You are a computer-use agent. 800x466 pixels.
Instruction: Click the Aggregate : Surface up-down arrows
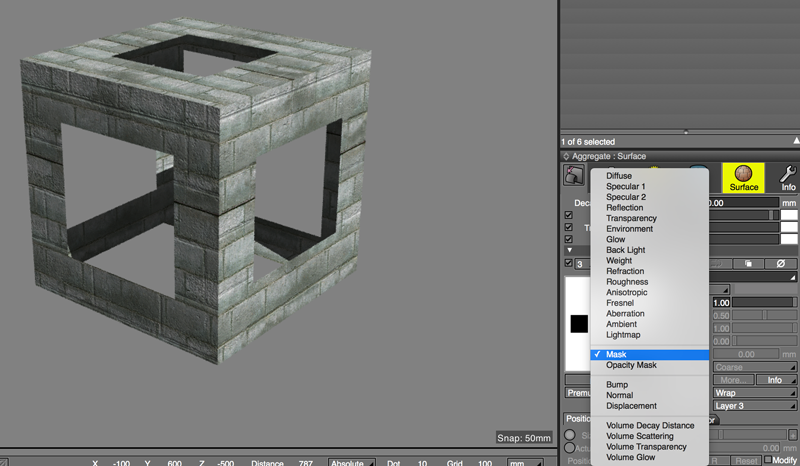tap(566, 156)
